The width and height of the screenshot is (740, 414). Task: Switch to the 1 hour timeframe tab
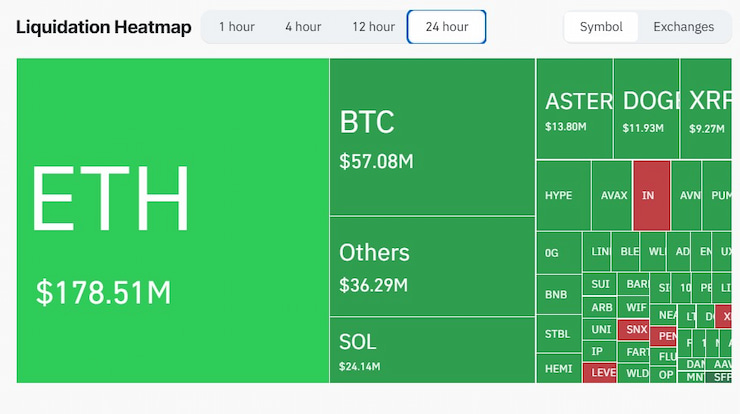(236, 27)
